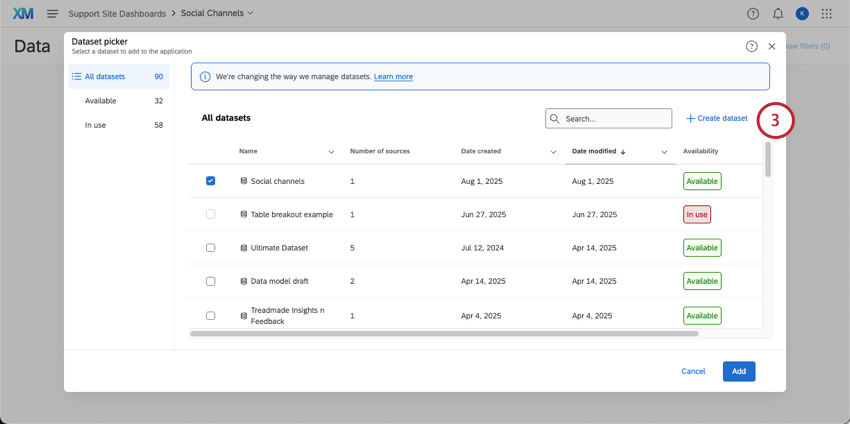The width and height of the screenshot is (850, 424).
Task: Check the Ultimate Dataset checkbox
Action: point(211,248)
